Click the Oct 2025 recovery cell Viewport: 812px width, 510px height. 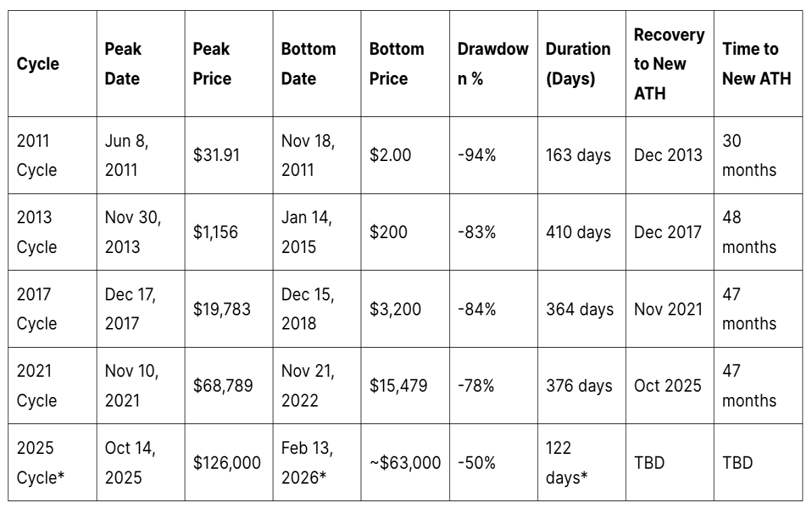(667, 386)
